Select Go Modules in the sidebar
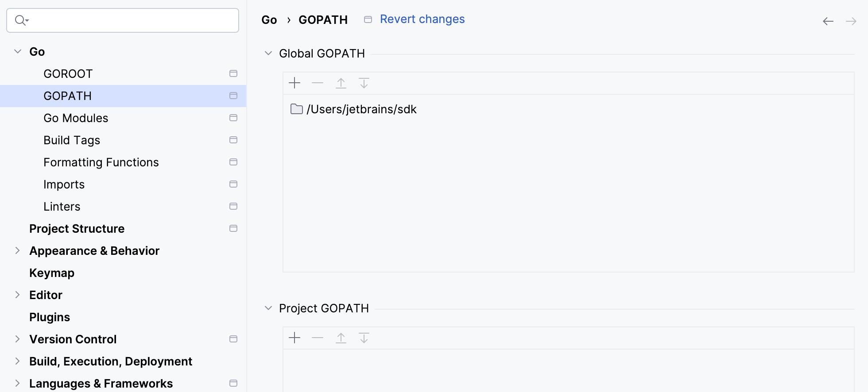 (76, 118)
